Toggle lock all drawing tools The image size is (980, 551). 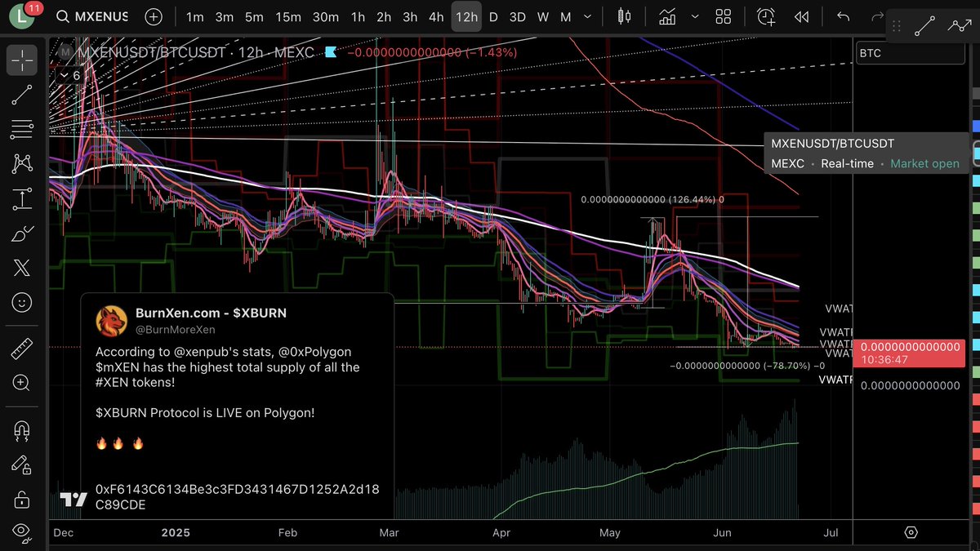pyautogui.click(x=22, y=499)
